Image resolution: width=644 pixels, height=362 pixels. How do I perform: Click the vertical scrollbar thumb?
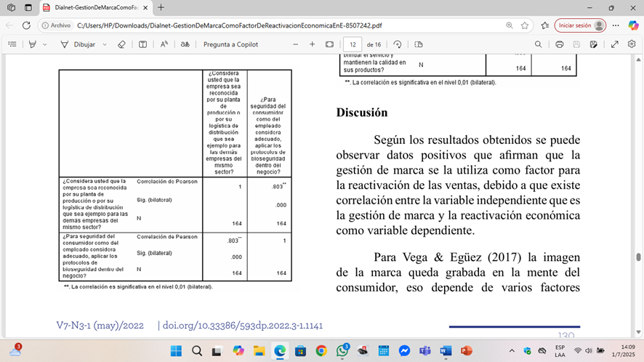[x=638, y=257]
